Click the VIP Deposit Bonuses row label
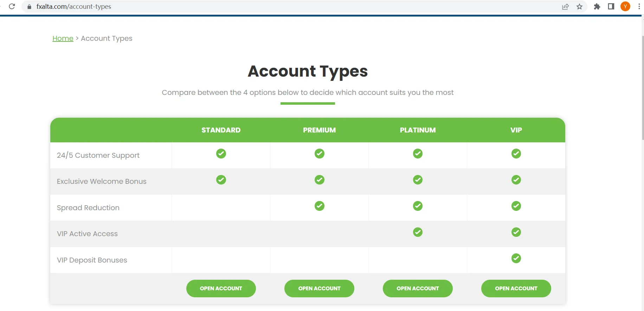The height and width of the screenshot is (311, 644). [92, 260]
